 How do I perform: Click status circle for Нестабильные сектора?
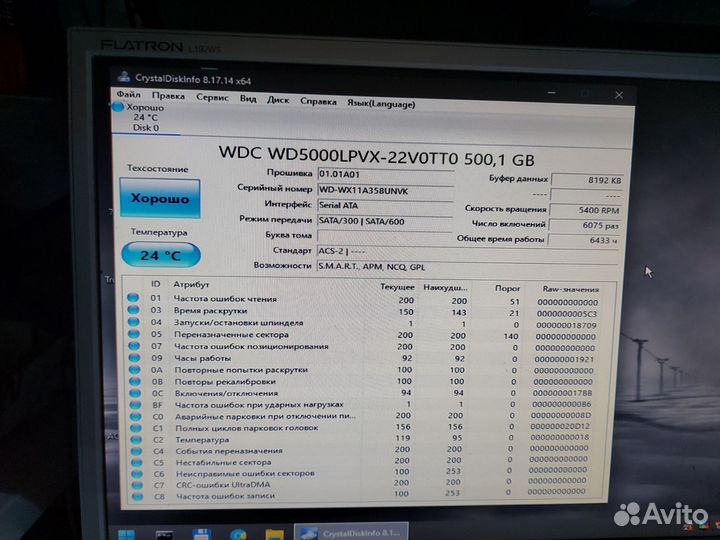pos(136,462)
